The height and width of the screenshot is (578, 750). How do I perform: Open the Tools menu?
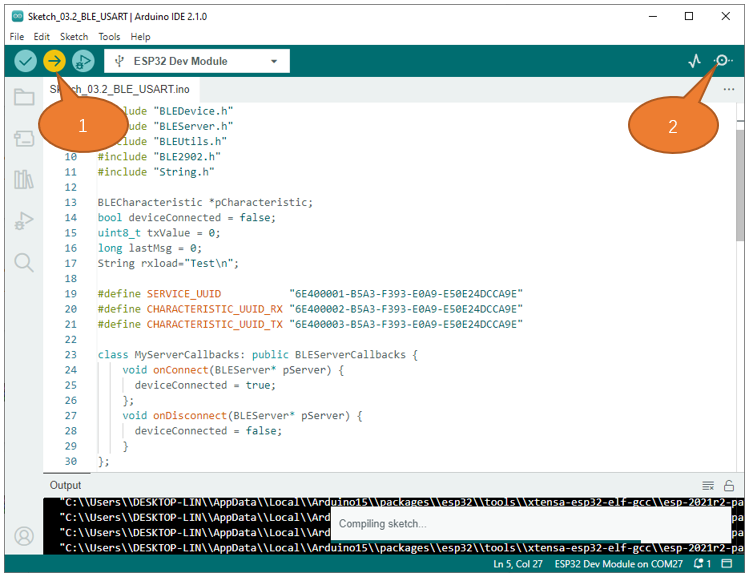click(109, 37)
